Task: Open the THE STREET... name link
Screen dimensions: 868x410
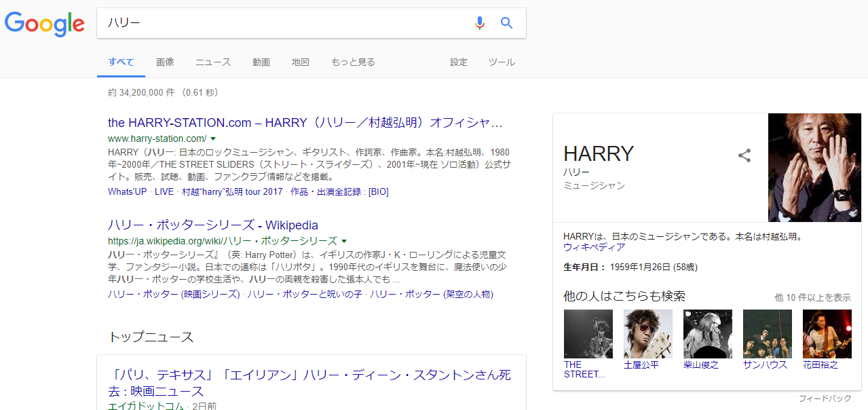Action: coord(584,369)
